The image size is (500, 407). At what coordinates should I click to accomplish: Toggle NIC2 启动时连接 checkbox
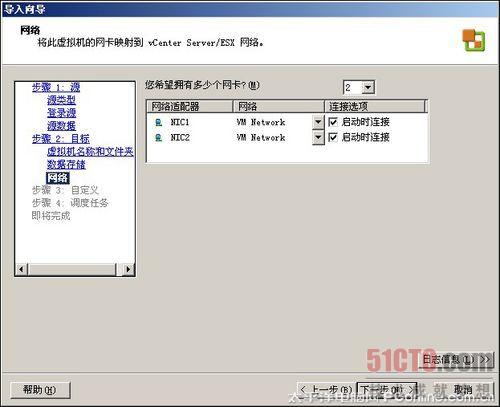[x=333, y=137]
